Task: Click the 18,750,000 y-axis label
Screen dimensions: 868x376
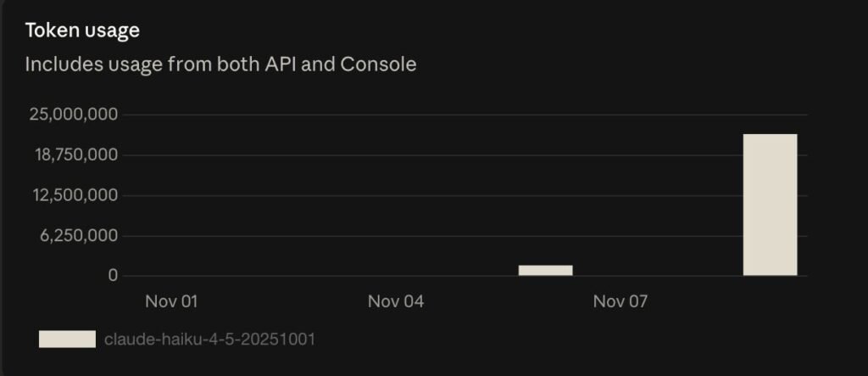Action: pos(74,155)
